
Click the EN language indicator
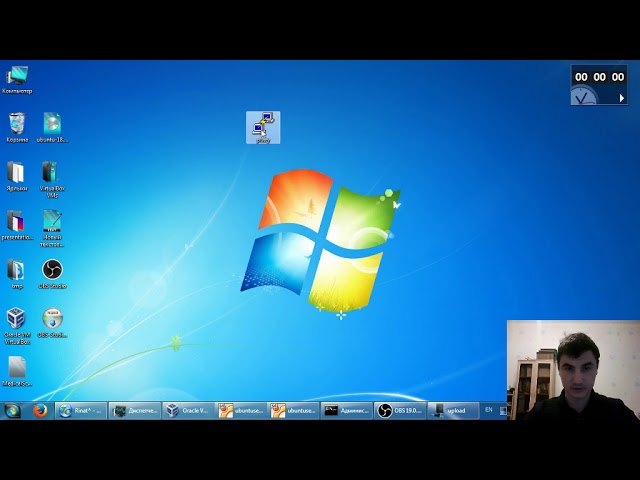click(x=489, y=410)
